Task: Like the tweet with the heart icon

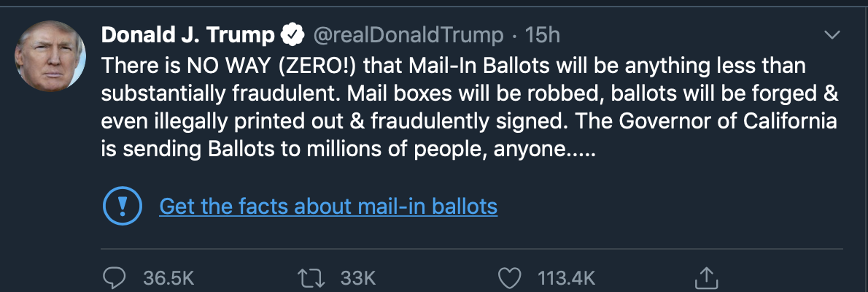Action: point(511,277)
